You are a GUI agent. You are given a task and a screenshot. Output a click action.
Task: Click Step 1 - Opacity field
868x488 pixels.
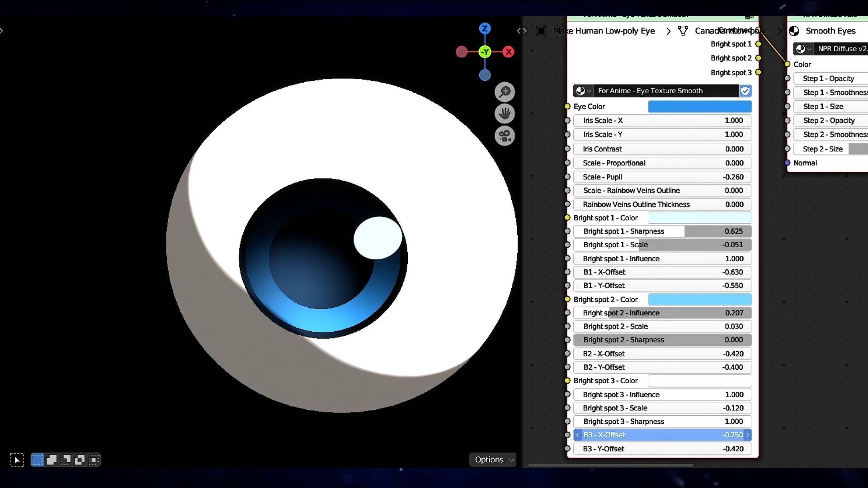point(831,79)
